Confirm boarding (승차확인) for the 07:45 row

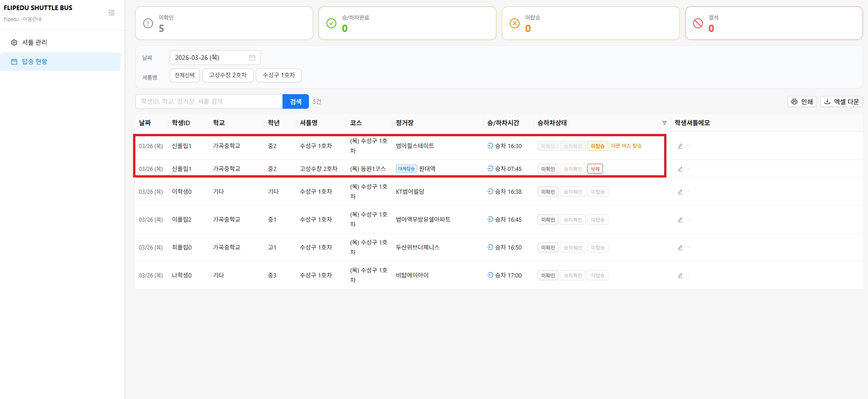[x=573, y=169]
